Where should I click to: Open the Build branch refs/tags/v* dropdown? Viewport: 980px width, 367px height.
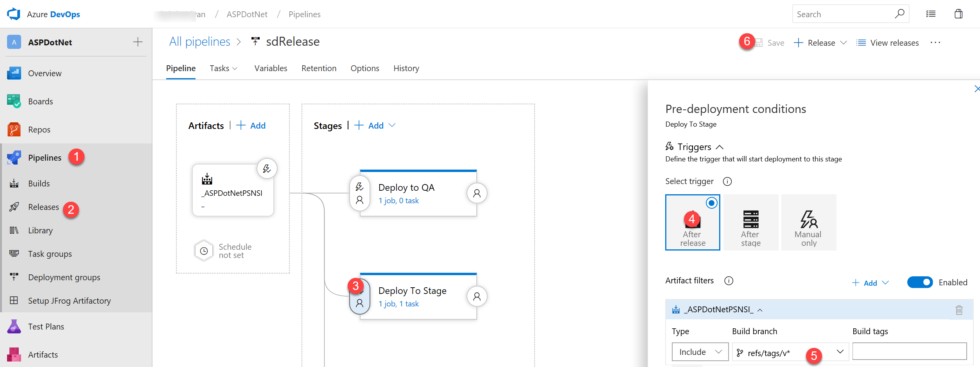(x=790, y=352)
